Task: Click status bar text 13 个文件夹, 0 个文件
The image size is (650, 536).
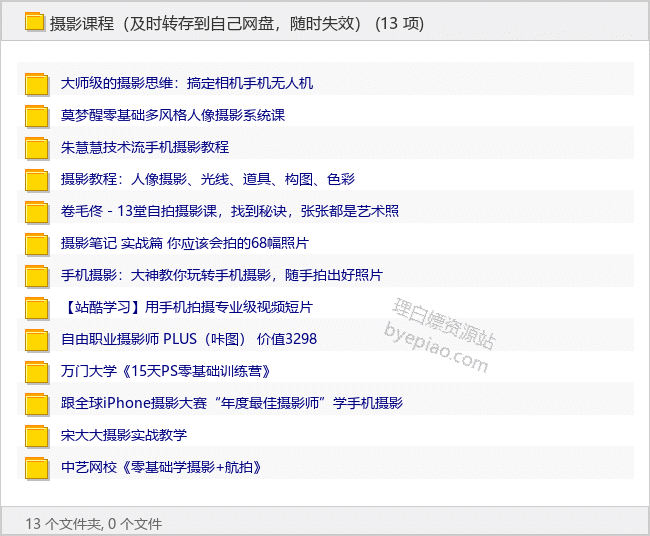Action: pos(94,524)
